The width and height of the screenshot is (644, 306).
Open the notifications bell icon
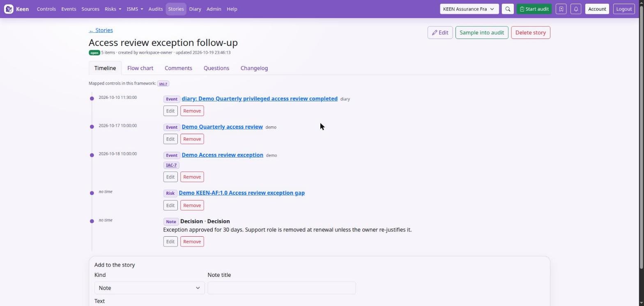576,9
